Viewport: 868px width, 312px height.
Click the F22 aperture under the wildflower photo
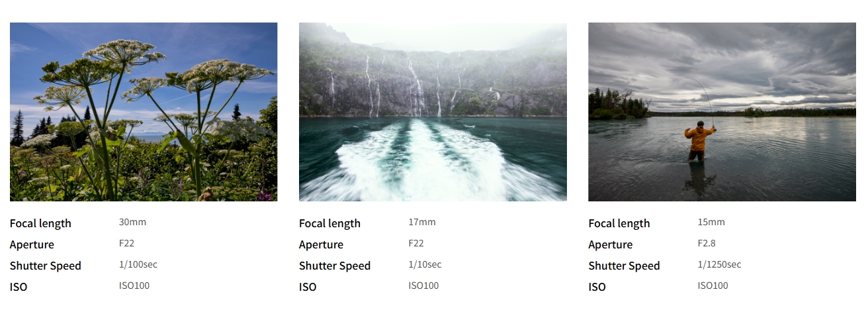tap(127, 243)
